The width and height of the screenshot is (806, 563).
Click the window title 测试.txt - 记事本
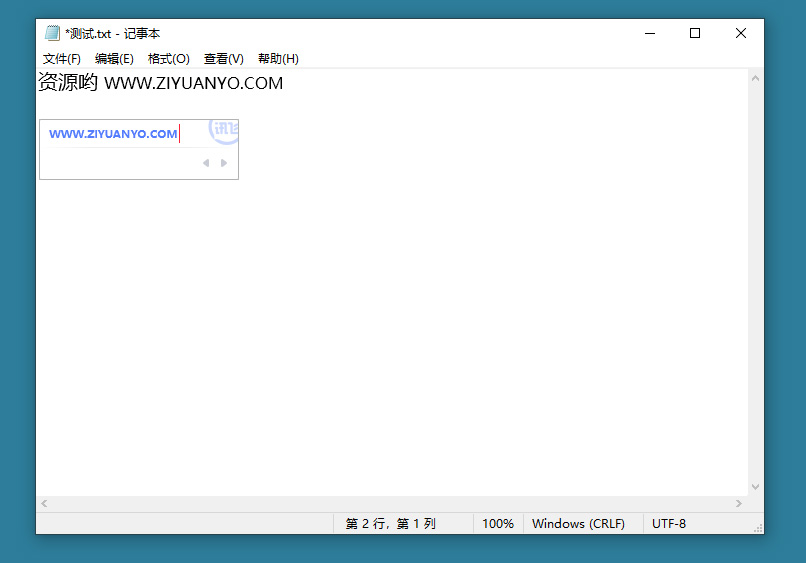click(x=113, y=33)
